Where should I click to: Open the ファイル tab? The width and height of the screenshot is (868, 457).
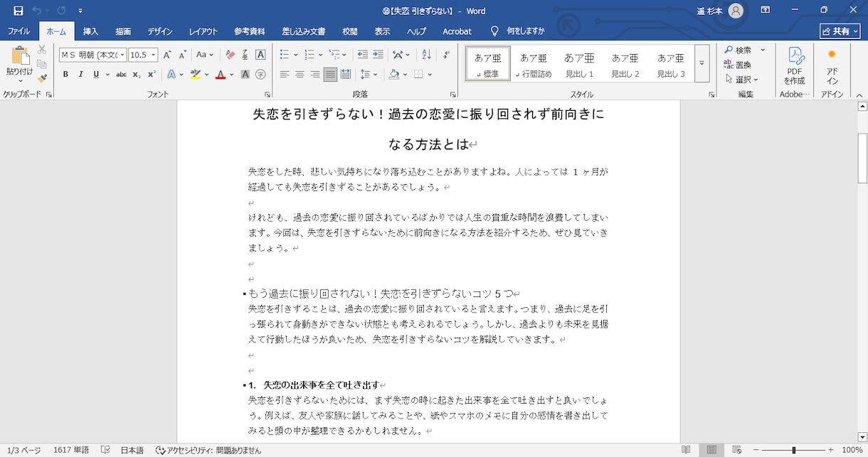pos(18,31)
